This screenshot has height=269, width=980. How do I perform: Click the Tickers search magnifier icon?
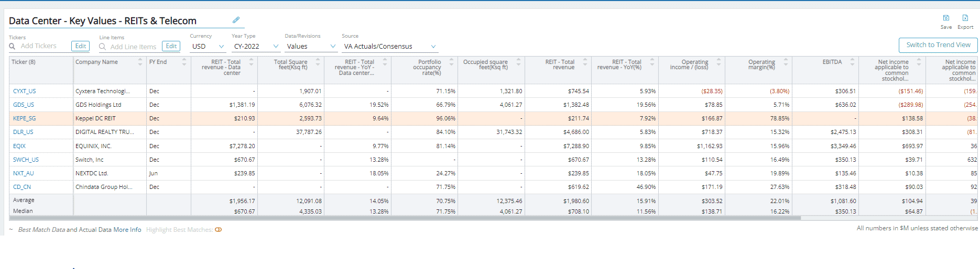(13, 47)
